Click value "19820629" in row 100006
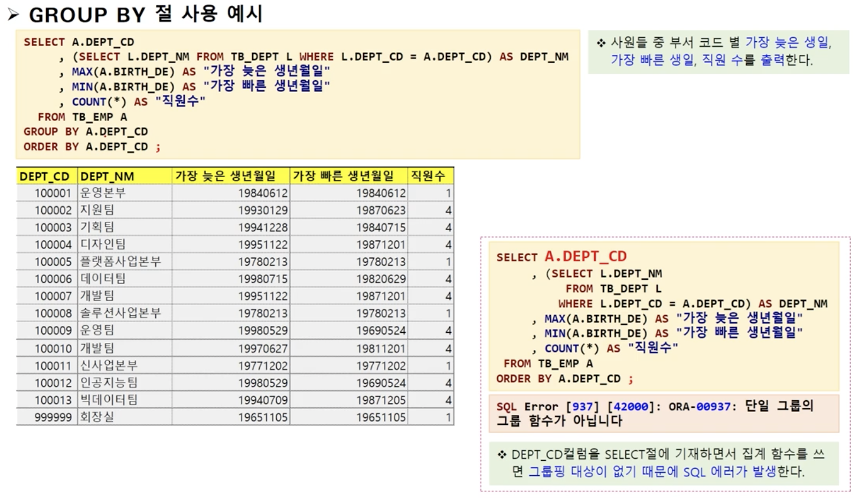Screen dimensions: 862x504 [381, 279]
